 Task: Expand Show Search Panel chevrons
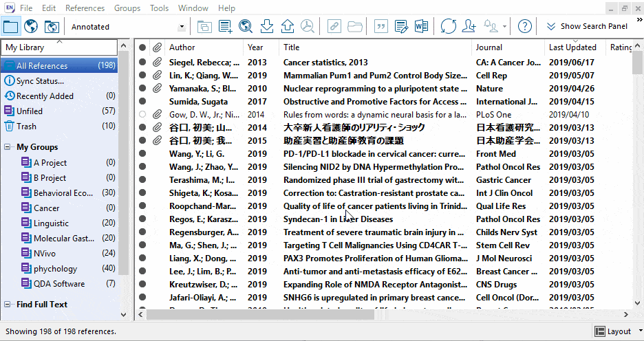click(x=550, y=26)
